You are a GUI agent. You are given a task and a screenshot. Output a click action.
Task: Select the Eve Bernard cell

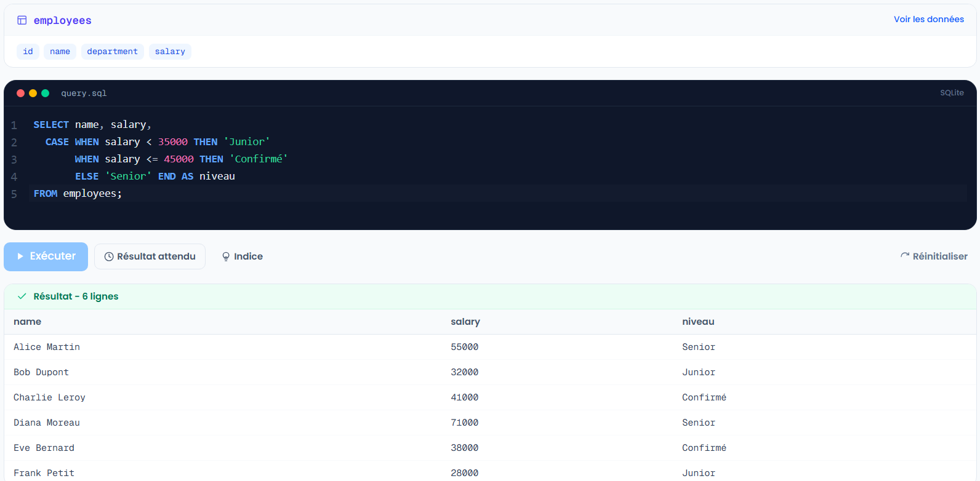coord(44,448)
